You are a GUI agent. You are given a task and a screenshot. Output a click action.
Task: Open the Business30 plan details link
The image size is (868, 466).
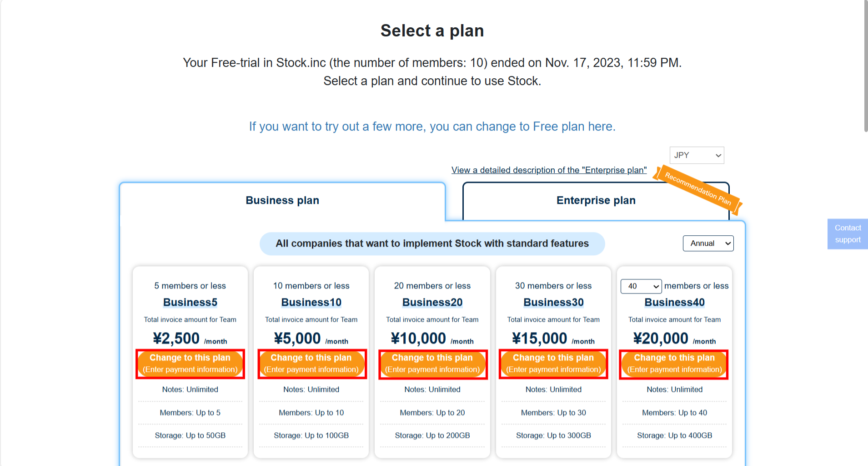click(553, 302)
